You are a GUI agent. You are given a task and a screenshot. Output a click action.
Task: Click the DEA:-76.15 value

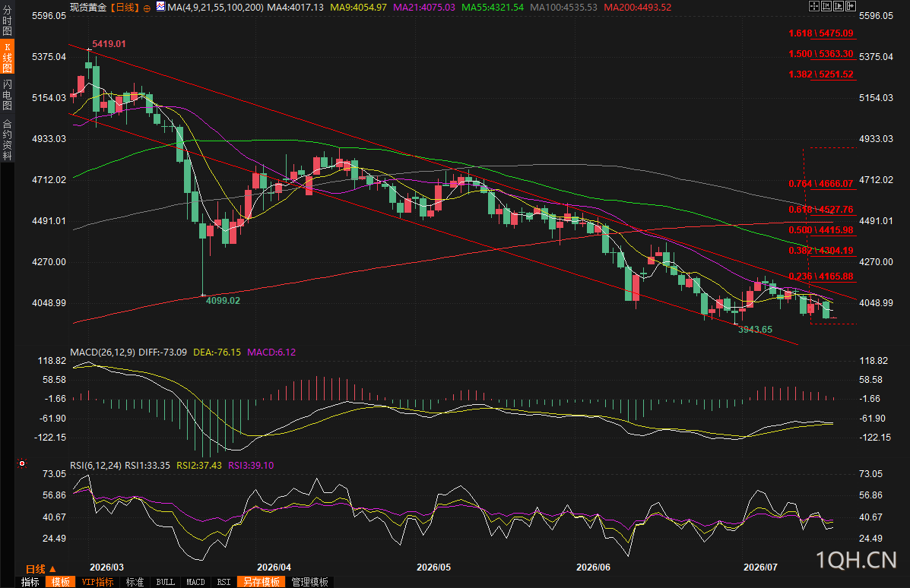(x=217, y=352)
